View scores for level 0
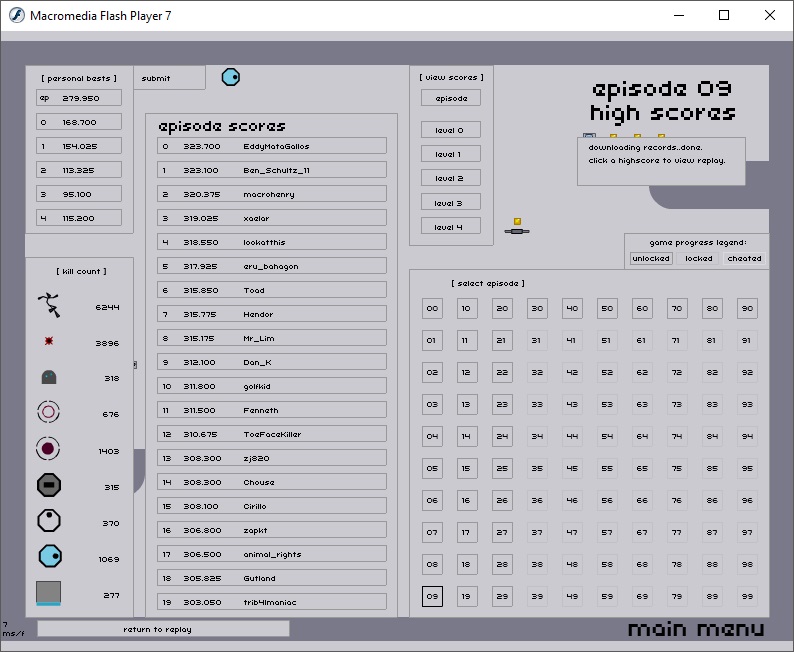794x652 pixels. (x=450, y=130)
